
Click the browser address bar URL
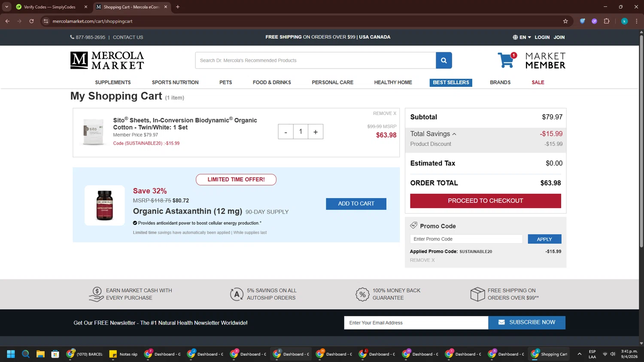(x=92, y=21)
